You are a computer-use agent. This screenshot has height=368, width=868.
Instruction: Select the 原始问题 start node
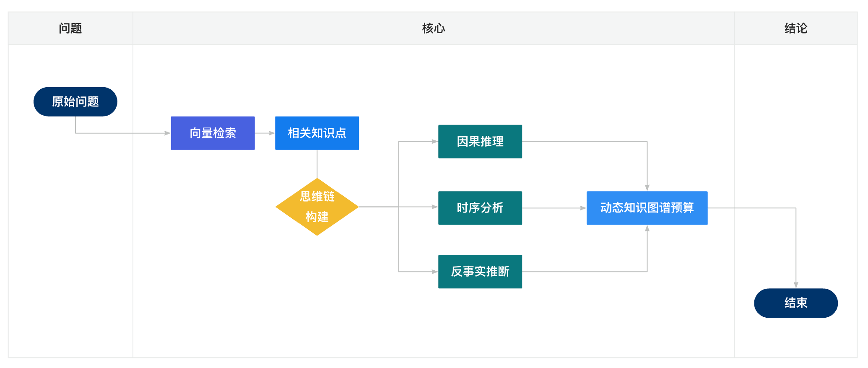[x=75, y=102]
